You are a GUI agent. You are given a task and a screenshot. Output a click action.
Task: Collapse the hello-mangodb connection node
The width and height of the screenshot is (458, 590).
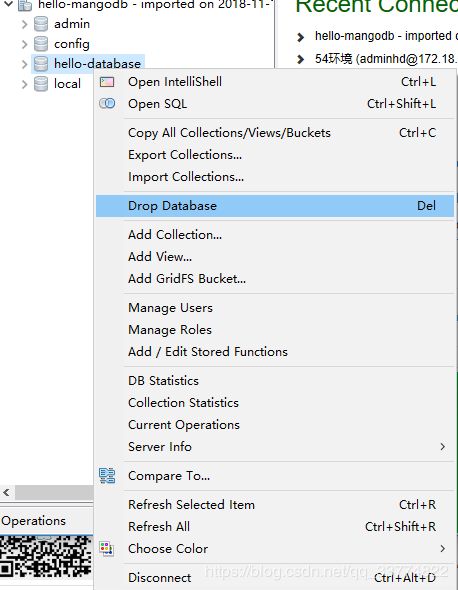8,4
